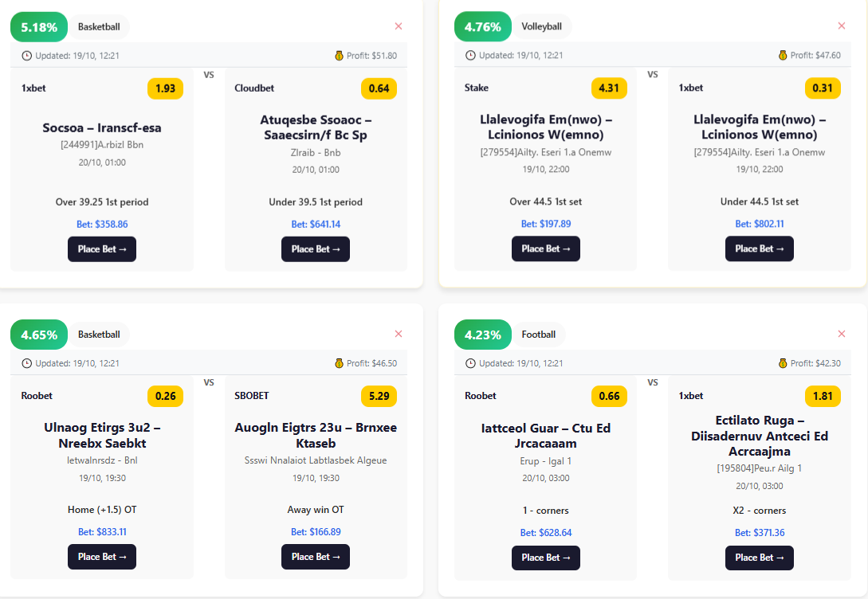Place bet on SBOBET Away win OT
This screenshot has height=599, width=868.
click(x=316, y=557)
